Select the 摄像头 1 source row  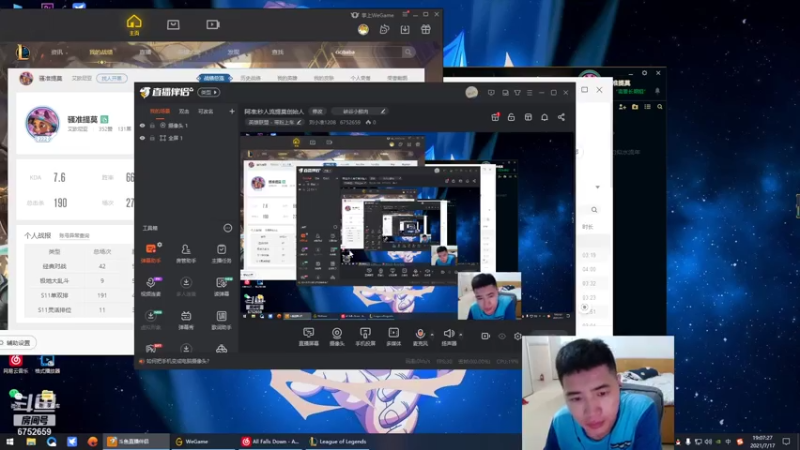coord(187,126)
